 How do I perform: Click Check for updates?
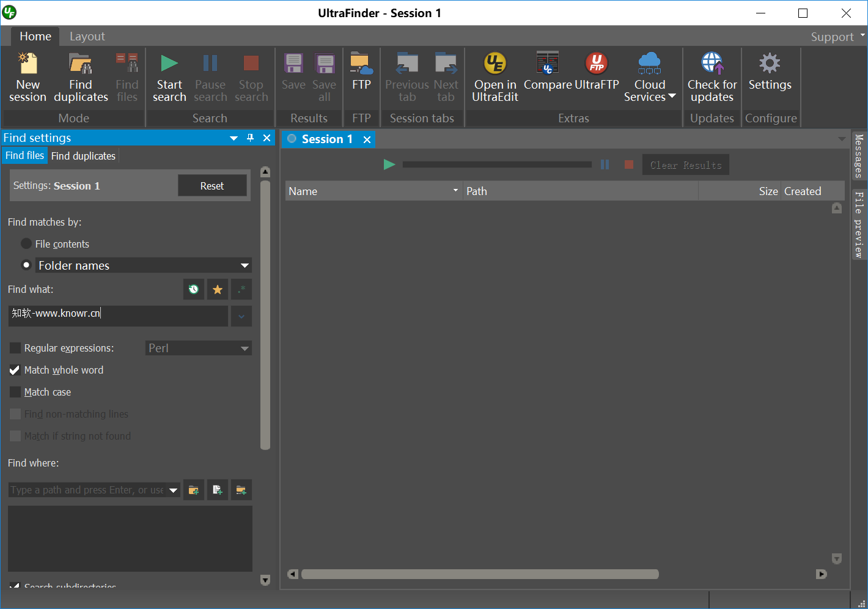(x=712, y=78)
